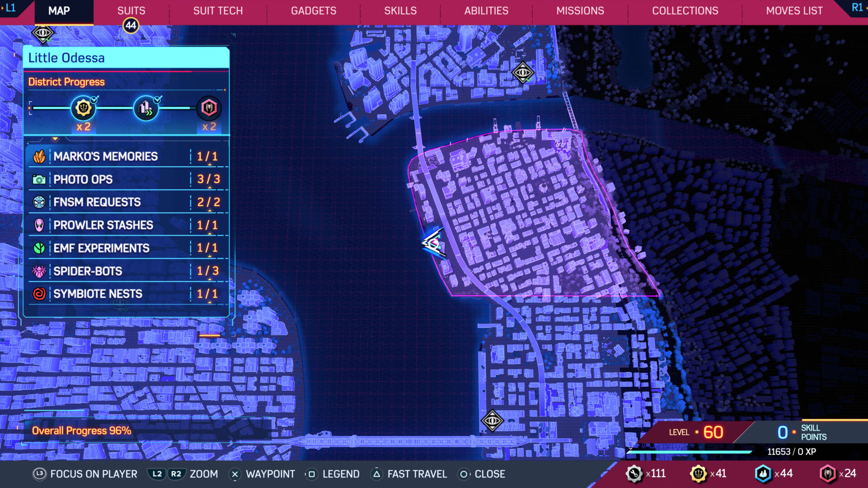Switch to the SUITS tab
The image size is (868, 488).
coord(130,10)
